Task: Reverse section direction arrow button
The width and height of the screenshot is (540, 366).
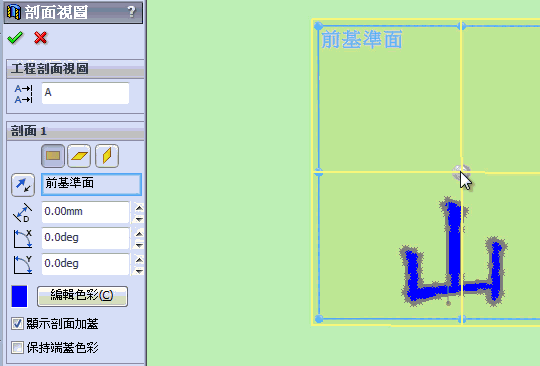Action: pyautogui.click(x=23, y=185)
